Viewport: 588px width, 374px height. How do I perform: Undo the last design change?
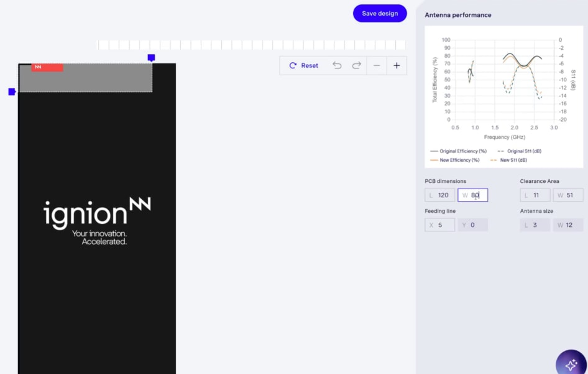pos(338,65)
